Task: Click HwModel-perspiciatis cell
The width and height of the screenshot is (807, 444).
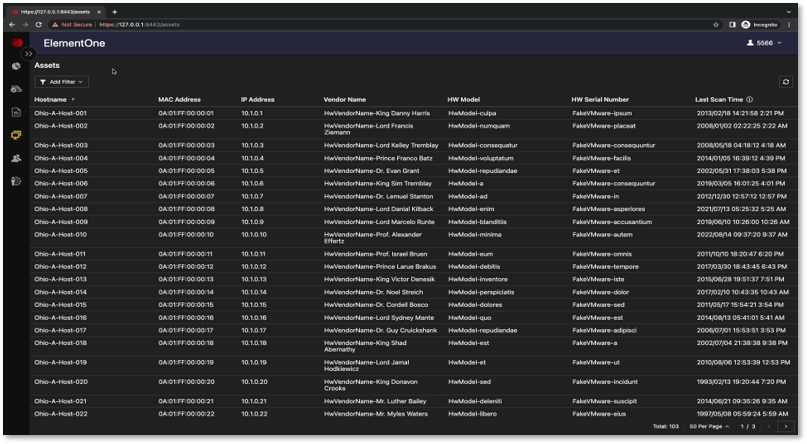Action: coord(481,292)
